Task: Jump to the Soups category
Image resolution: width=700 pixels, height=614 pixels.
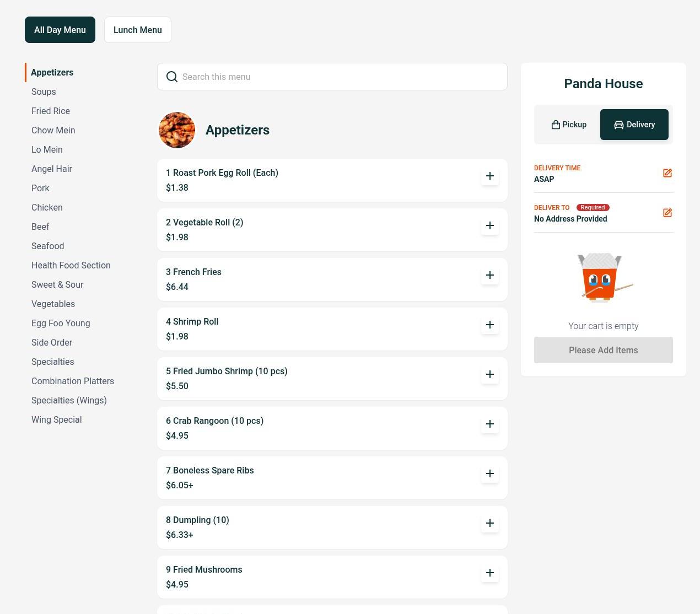Action: [44, 92]
